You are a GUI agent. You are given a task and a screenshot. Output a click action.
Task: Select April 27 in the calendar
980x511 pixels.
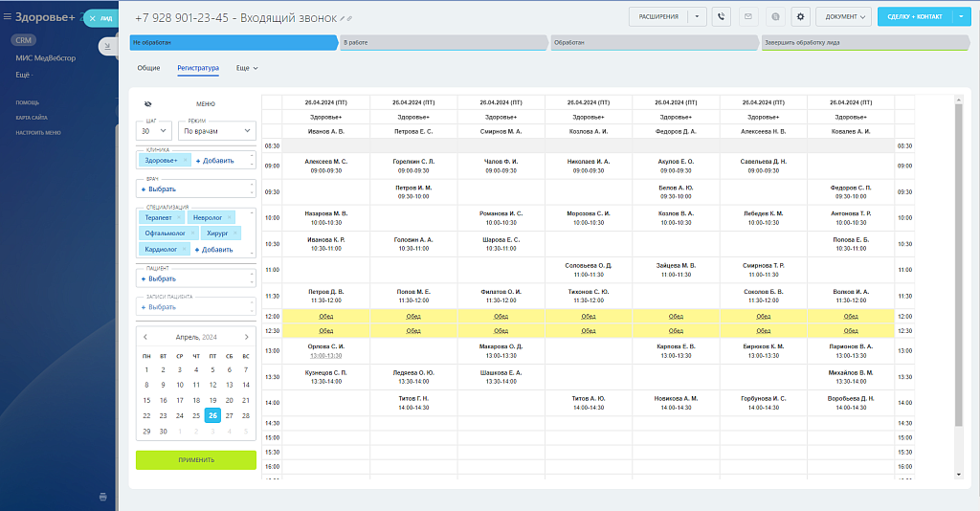tap(229, 415)
